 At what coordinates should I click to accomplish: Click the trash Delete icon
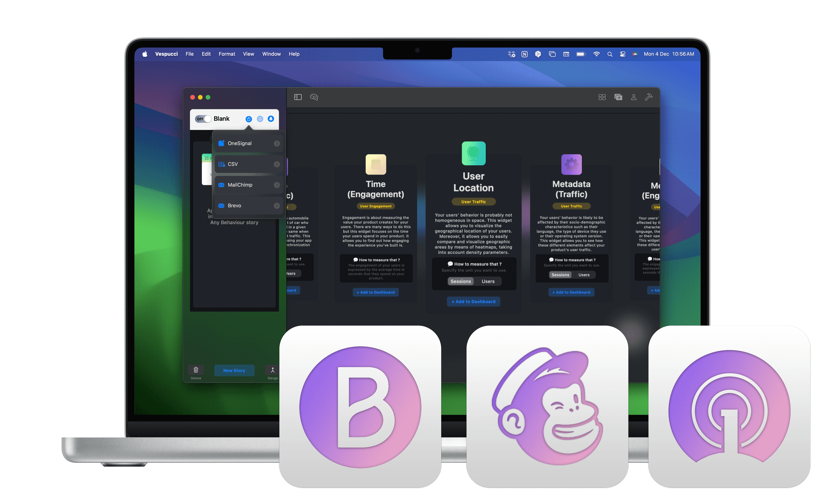pyautogui.click(x=196, y=370)
